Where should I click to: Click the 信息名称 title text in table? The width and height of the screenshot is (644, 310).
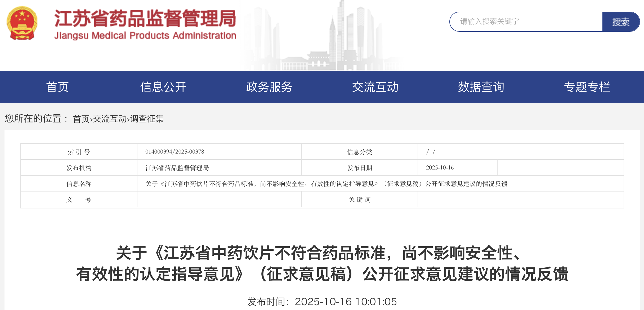326,184
